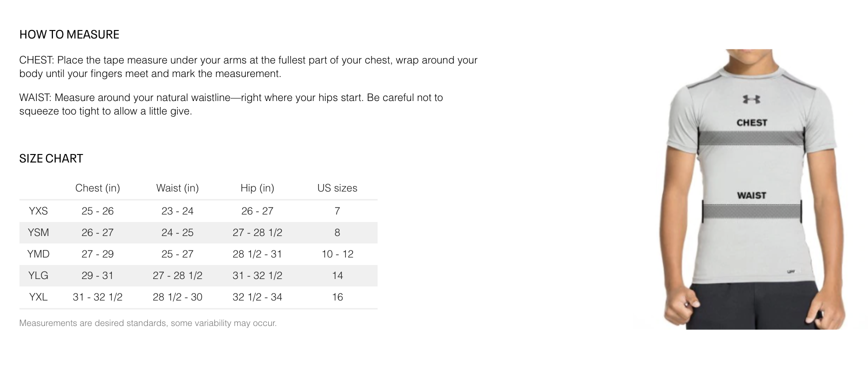Click the US sizes column header
Viewport: 868px width, 369px height.
pos(337,188)
